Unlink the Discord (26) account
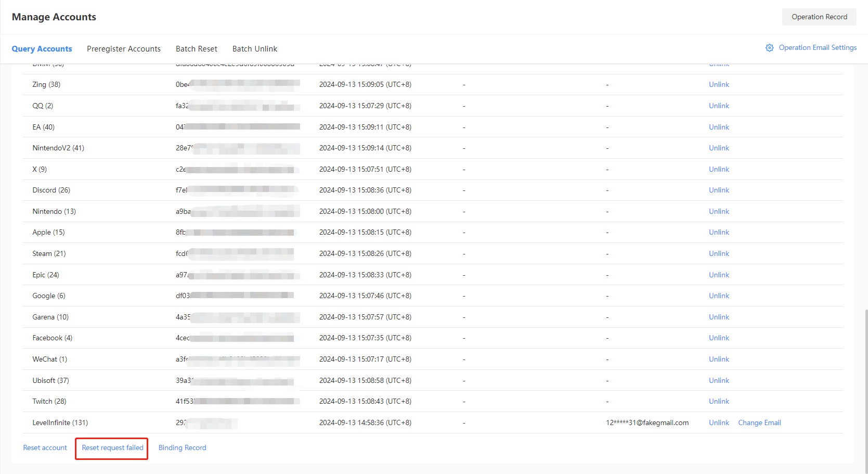Viewport: 868px width, 474px height. coord(719,190)
